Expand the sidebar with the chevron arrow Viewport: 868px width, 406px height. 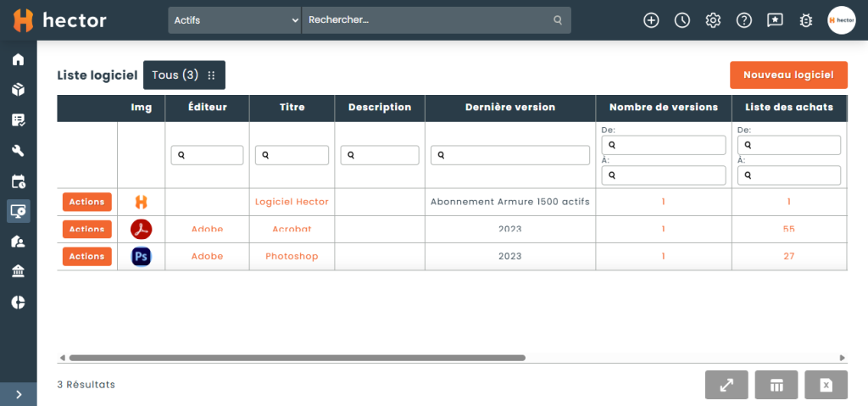19,394
